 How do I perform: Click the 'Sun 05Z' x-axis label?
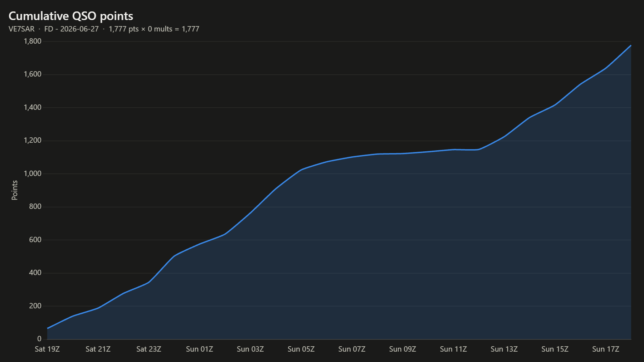point(301,349)
